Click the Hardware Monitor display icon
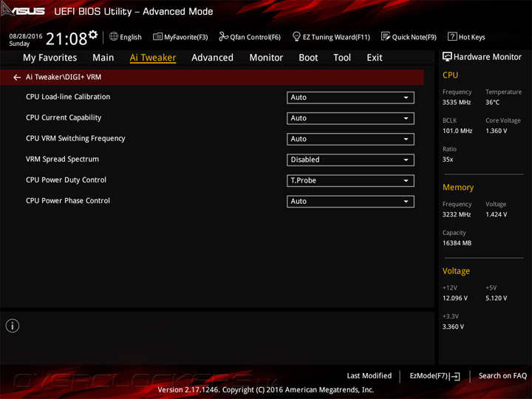The width and height of the screenshot is (532, 399). (447, 57)
